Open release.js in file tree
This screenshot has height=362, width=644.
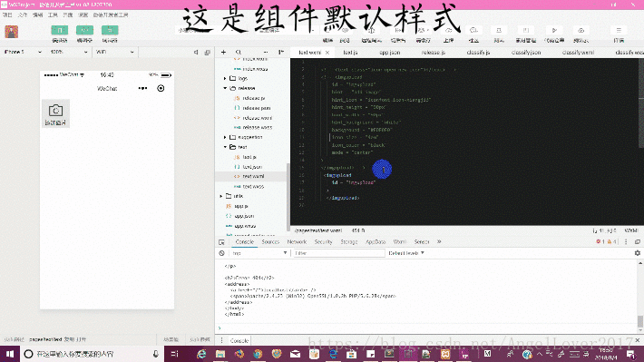(x=253, y=98)
